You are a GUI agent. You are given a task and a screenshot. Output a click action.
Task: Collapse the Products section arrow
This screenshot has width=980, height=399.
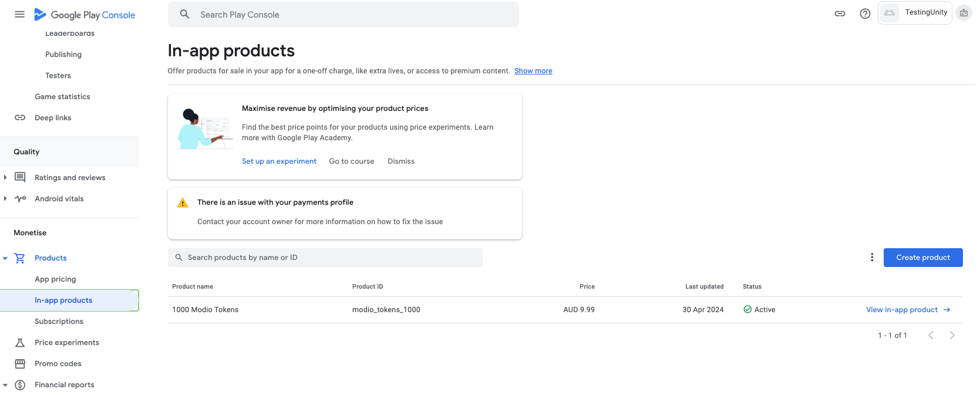coord(5,258)
